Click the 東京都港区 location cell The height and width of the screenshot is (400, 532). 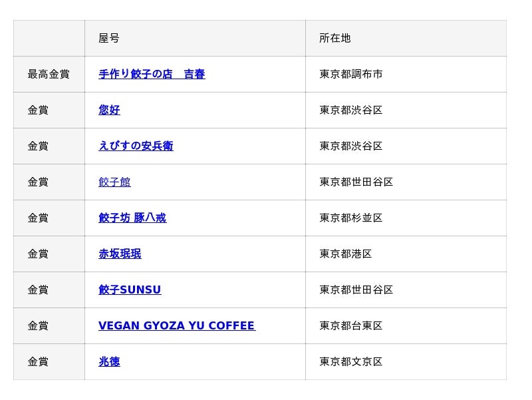pos(406,254)
